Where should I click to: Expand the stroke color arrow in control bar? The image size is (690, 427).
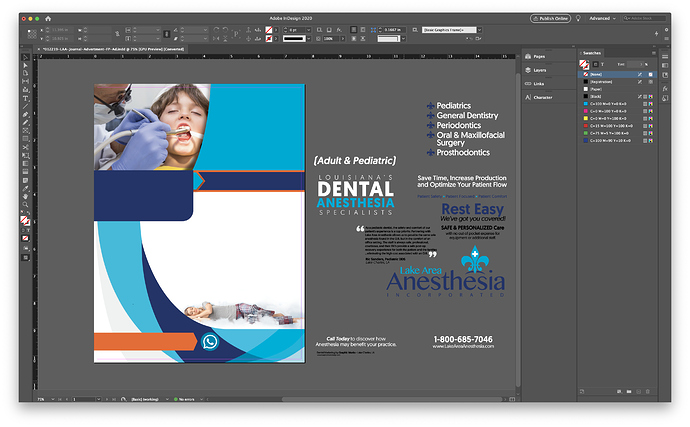click(276, 39)
